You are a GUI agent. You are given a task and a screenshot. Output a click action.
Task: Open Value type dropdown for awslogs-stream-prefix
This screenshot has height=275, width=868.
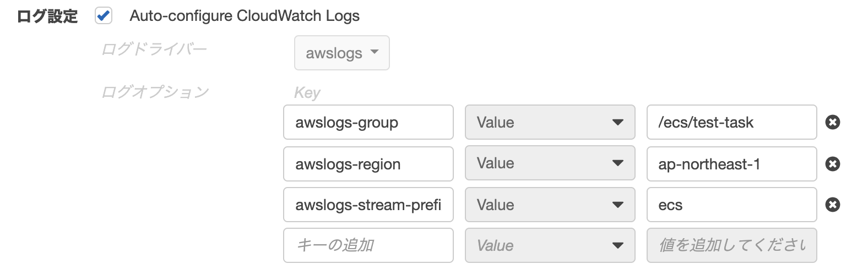pyautogui.click(x=550, y=205)
